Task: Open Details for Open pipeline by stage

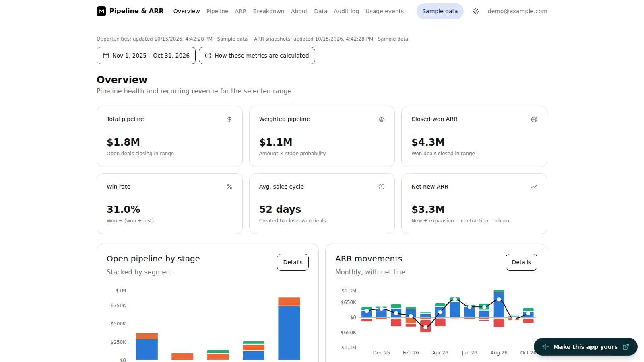Action: pos(293,262)
